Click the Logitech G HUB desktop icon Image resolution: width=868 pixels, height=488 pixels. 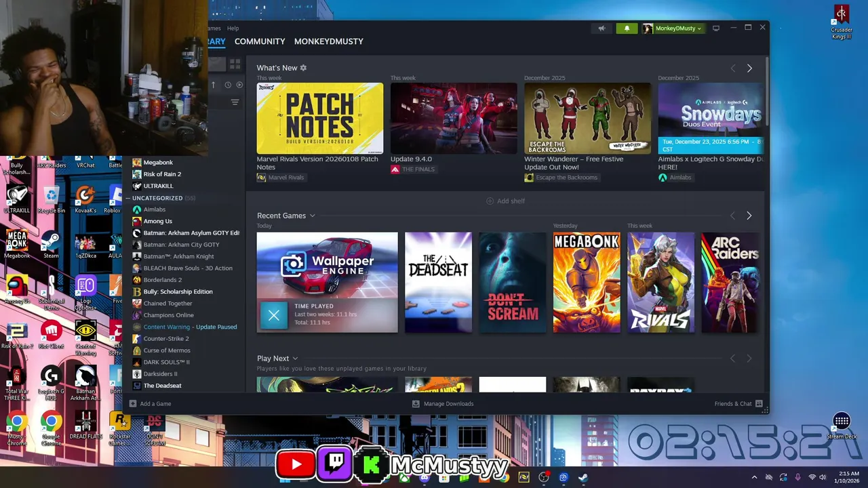pyautogui.click(x=51, y=383)
